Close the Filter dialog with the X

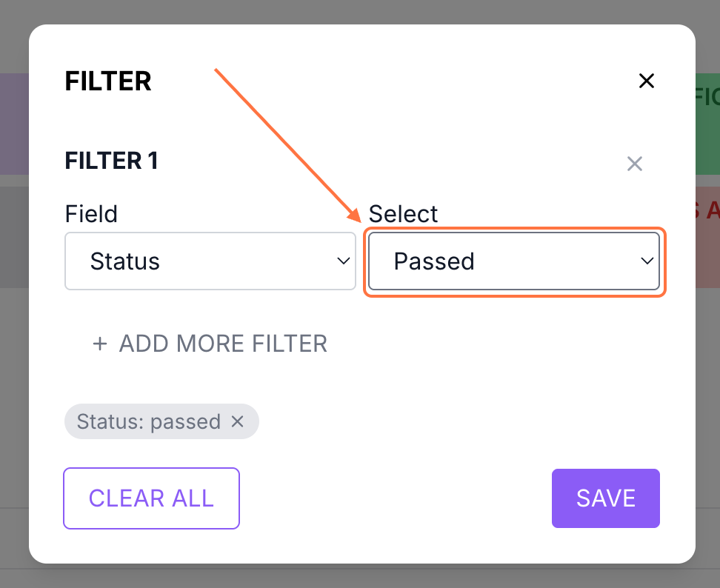(647, 81)
